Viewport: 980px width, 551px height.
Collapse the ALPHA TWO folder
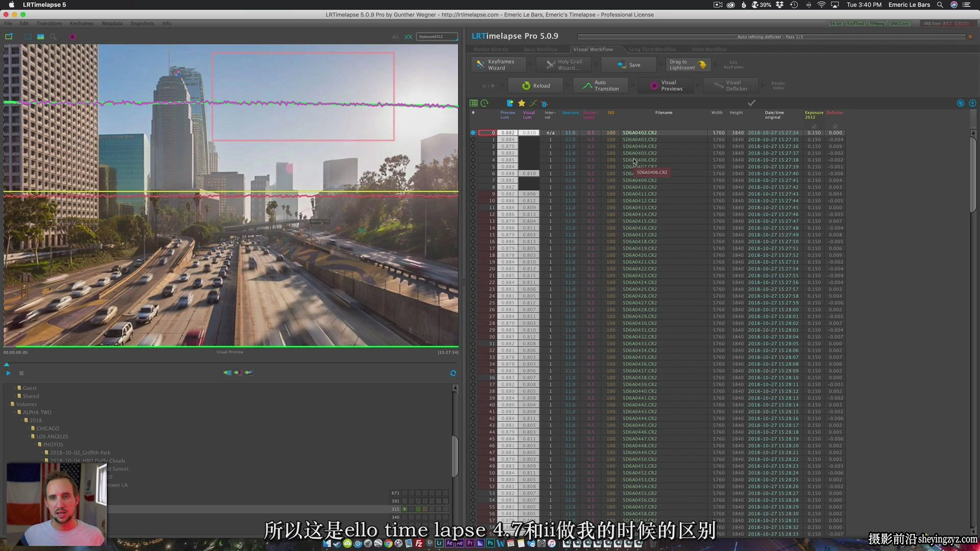15,413
